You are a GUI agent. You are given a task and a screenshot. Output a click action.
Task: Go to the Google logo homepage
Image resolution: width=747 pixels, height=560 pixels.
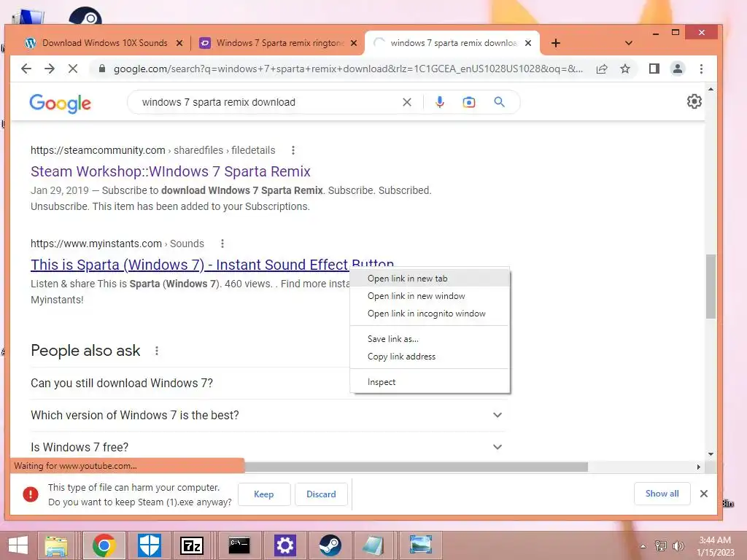[60, 103]
